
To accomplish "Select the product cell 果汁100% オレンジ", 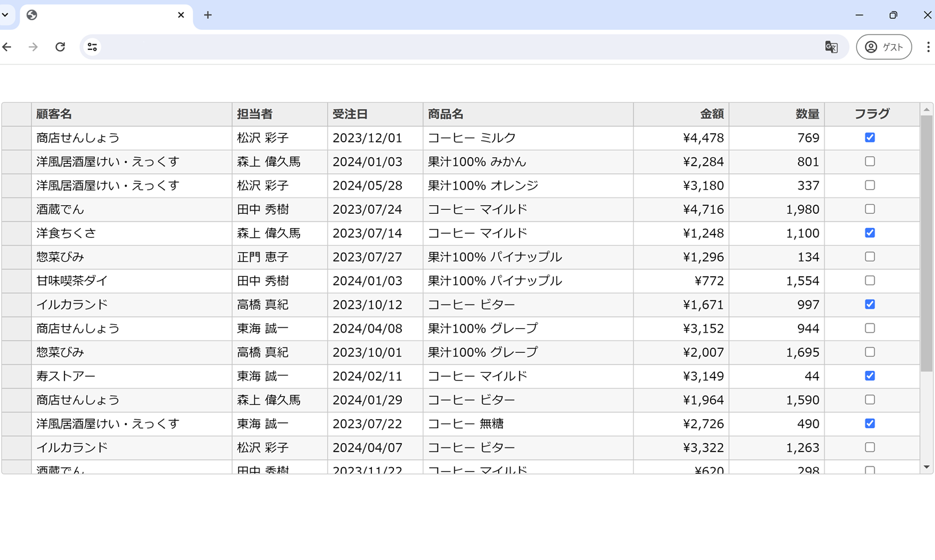I will [x=528, y=185].
